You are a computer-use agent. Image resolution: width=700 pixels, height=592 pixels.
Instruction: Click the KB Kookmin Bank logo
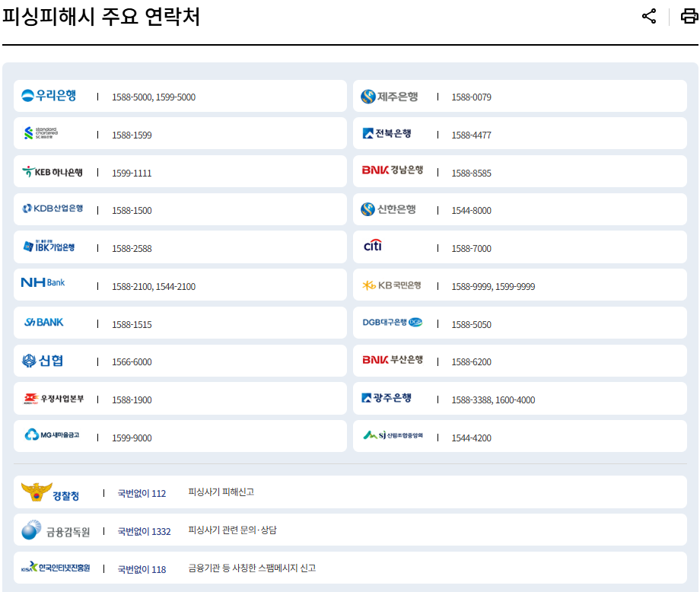pos(391,285)
